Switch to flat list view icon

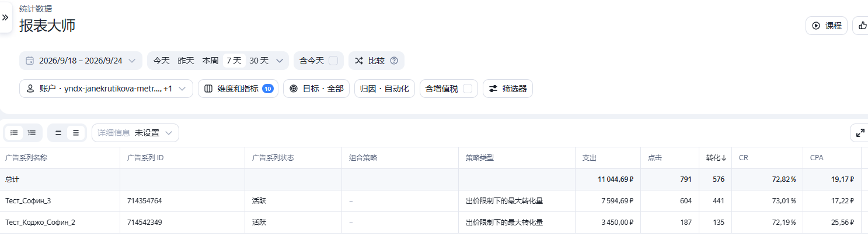(x=14, y=133)
